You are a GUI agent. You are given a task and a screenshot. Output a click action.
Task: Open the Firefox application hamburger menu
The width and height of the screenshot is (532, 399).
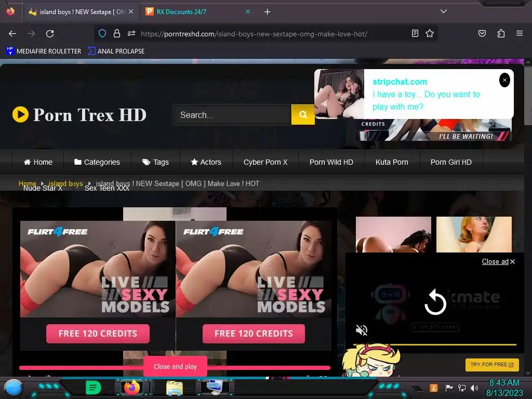tap(519, 33)
